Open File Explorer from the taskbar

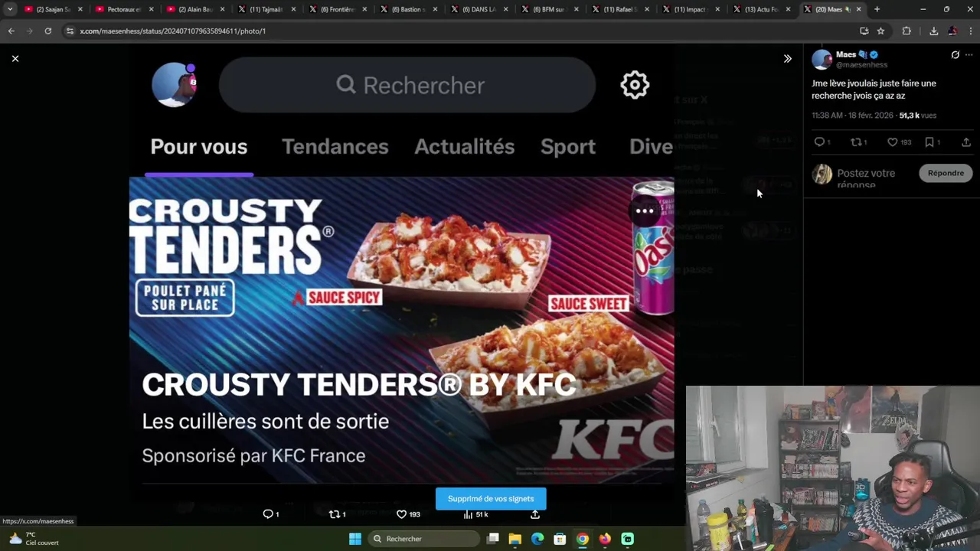[x=515, y=539]
